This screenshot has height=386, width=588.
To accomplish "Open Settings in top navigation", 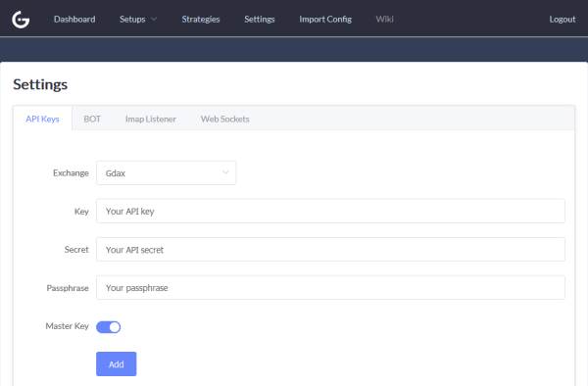I will (x=260, y=20).
